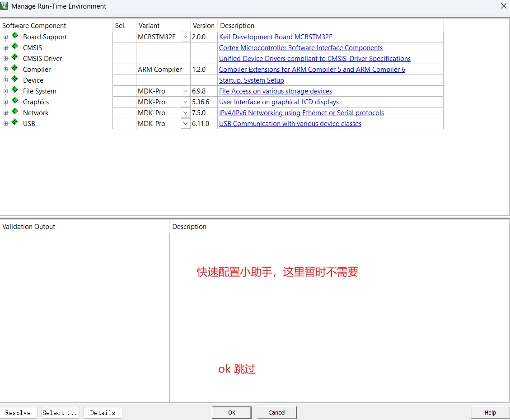The width and height of the screenshot is (510, 420).
Task: Click the Variant column header
Action: [x=149, y=26]
